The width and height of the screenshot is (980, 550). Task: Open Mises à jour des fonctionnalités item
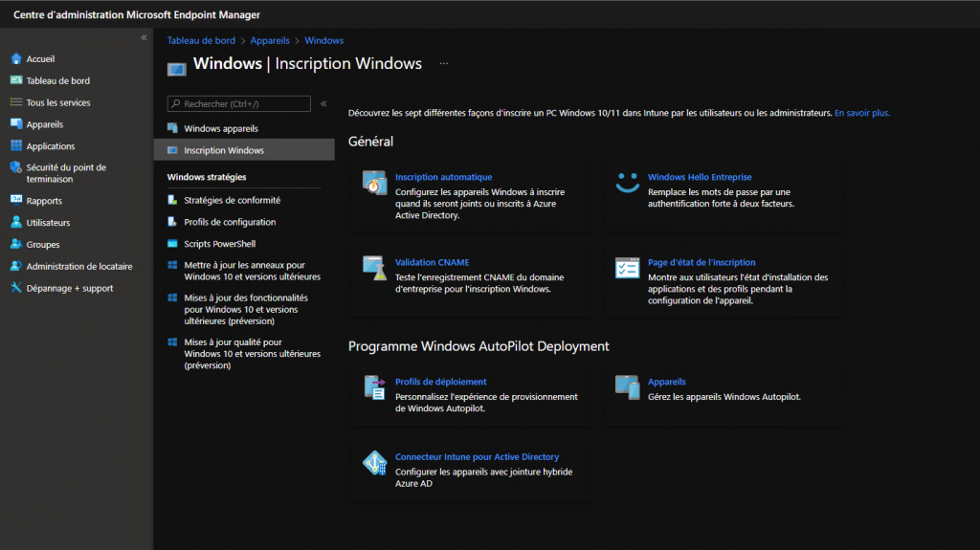point(246,309)
